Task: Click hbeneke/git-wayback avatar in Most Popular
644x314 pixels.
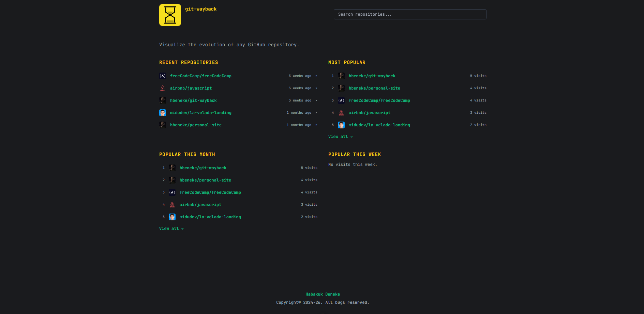Action: click(x=341, y=76)
